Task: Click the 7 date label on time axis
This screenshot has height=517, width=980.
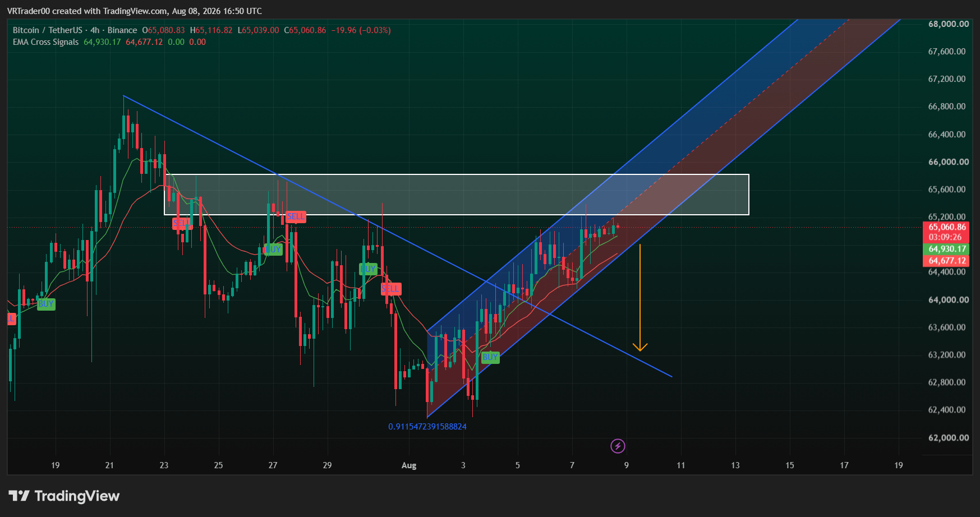Action: 572,465
